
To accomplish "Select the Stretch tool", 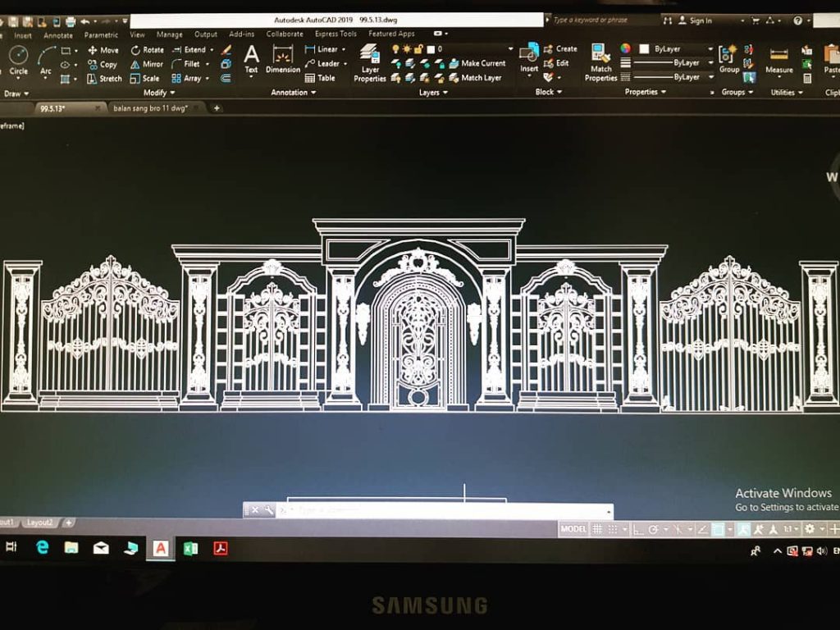I will (x=104, y=79).
